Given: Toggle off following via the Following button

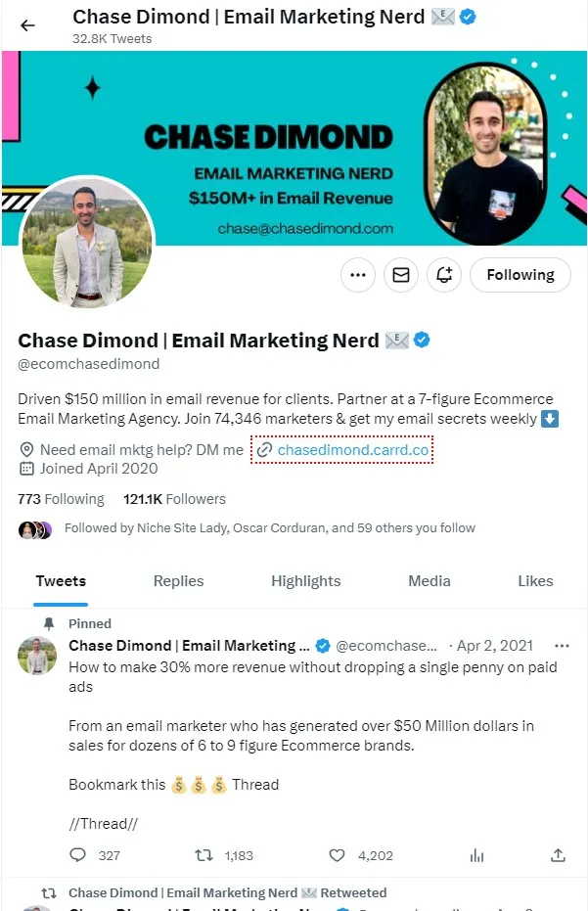Looking at the screenshot, I should point(520,275).
